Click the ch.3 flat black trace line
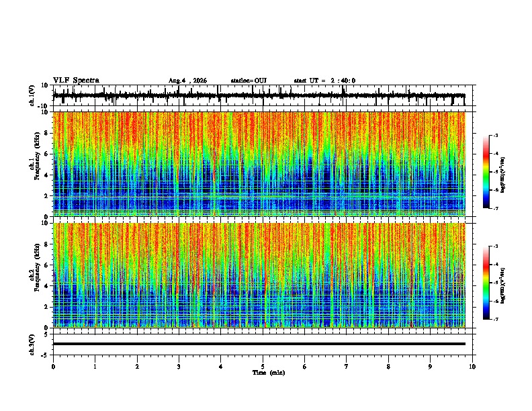 259,344
